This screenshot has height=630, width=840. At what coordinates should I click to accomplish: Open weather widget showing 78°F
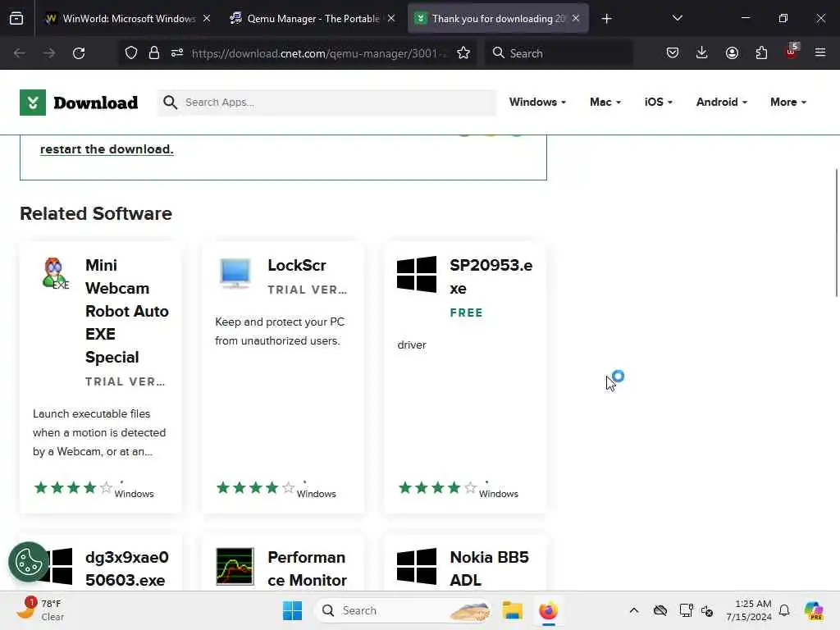[x=41, y=610]
